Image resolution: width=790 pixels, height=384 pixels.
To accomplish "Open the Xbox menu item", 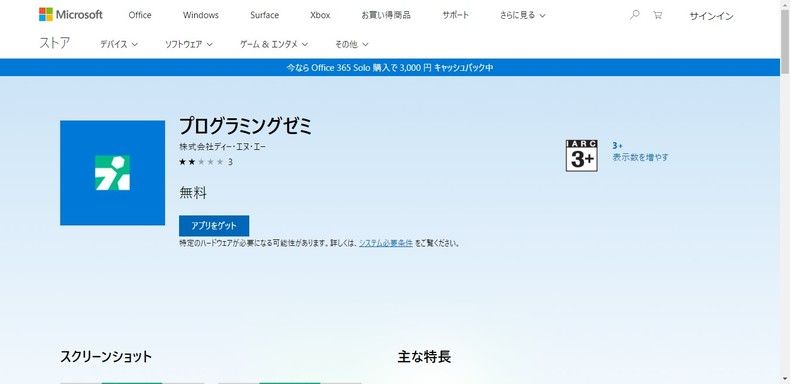I will coord(320,15).
